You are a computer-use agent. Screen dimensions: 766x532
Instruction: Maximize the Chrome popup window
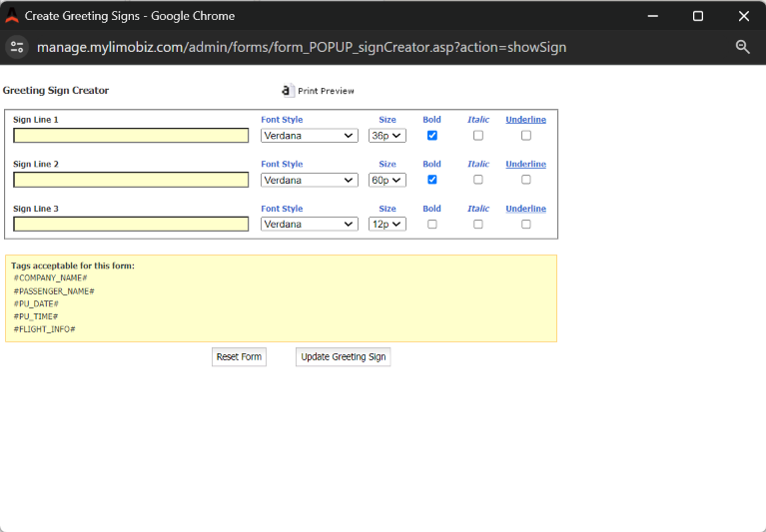tap(697, 16)
